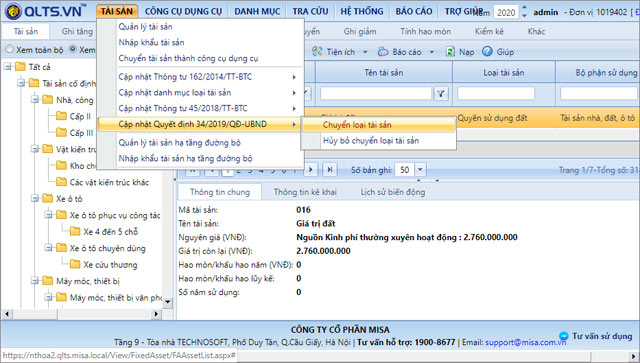Click the Bộ phận sử dụng filter field
Screen dimensions: 640x363
pos(599,94)
